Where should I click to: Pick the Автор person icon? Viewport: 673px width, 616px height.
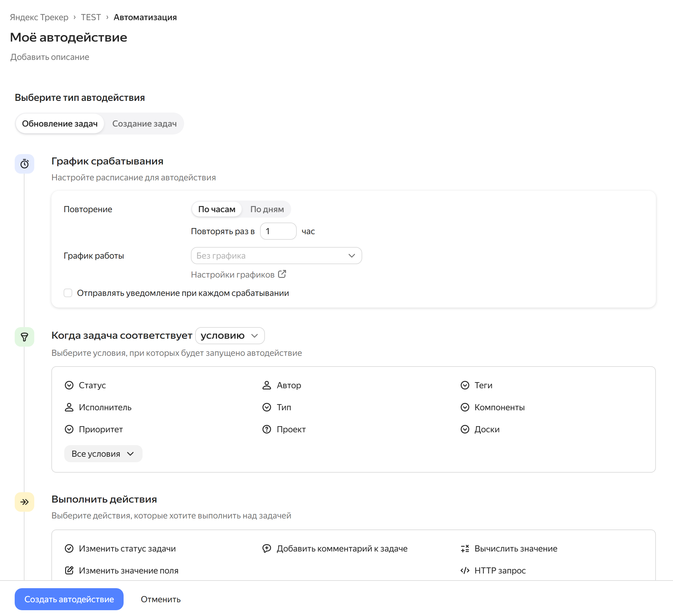point(266,385)
